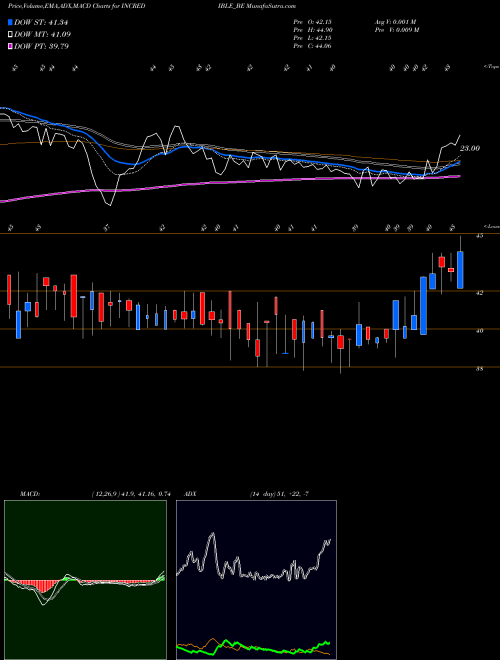Click the 42 price axis label
Screen dimensions: 500x660
click(x=480, y=292)
